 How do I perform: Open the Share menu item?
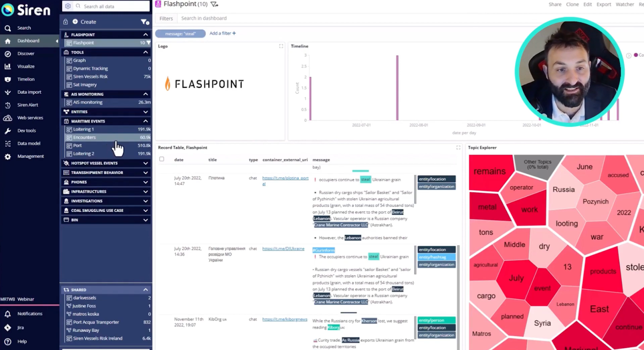pyautogui.click(x=555, y=4)
